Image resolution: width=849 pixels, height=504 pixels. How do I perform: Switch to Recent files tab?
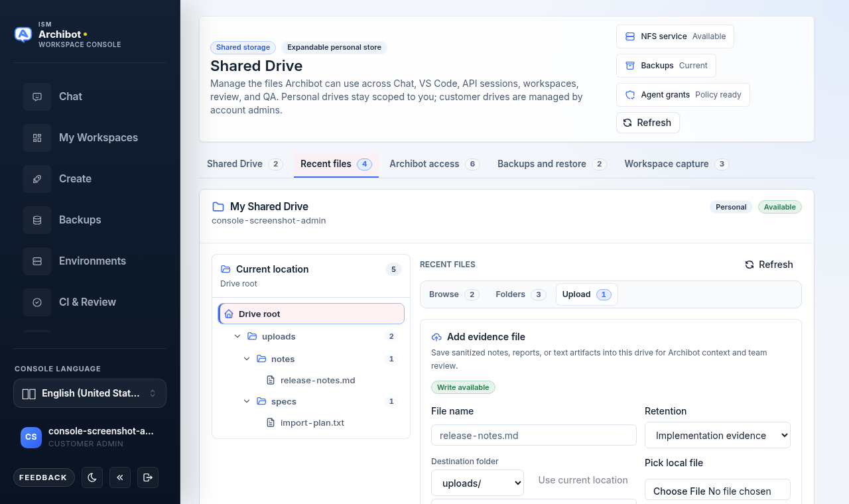[x=336, y=164]
